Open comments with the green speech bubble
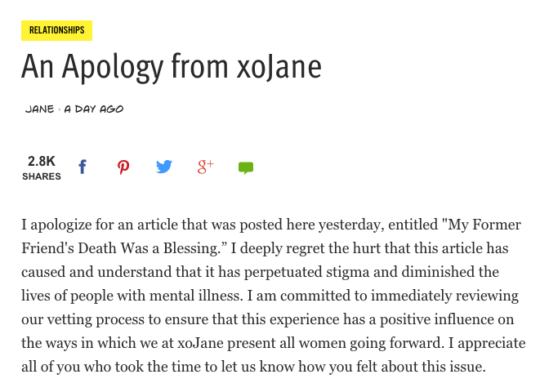 (x=246, y=167)
